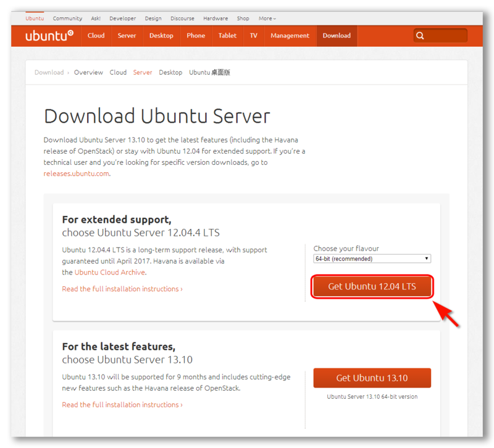
Task: Read 12.04 LTS full installation instructions
Action: (122, 289)
